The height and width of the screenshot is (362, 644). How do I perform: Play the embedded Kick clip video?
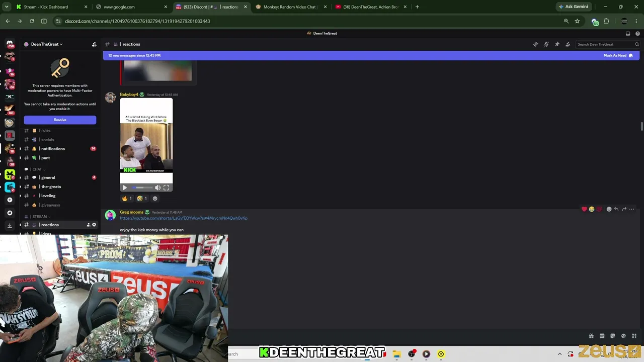[125, 188]
